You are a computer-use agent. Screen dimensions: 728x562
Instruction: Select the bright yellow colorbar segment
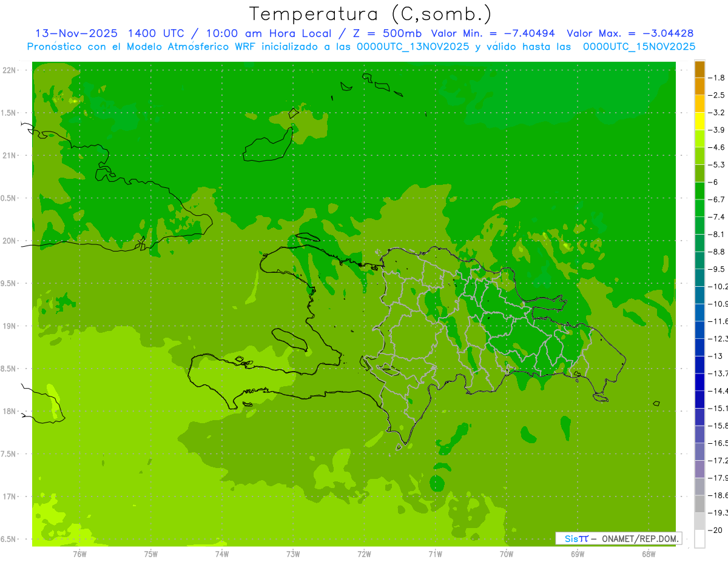[x=699, y=121]
